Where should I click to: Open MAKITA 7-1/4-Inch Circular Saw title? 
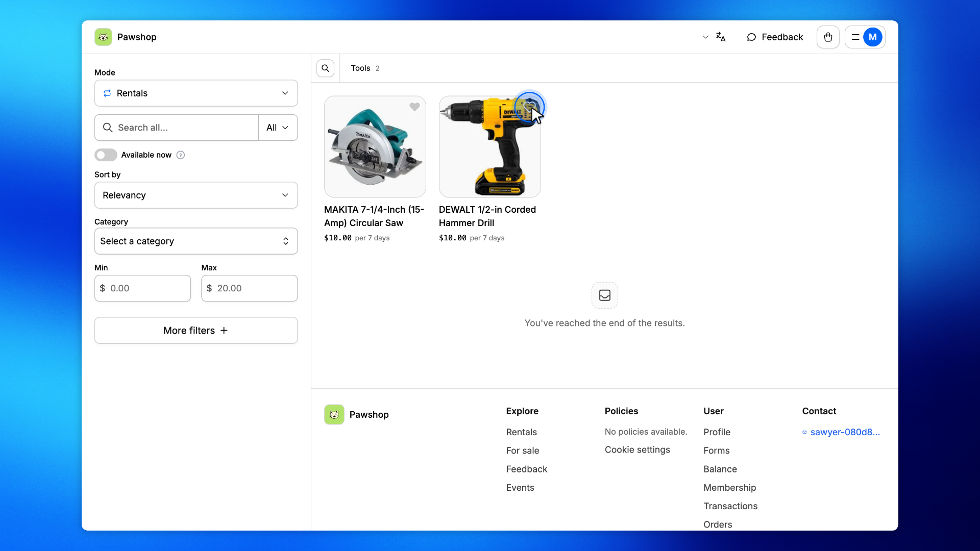(x=374, y=216)
